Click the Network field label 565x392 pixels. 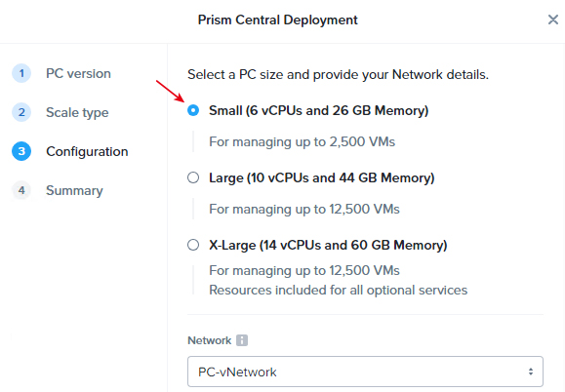[210, 340]
